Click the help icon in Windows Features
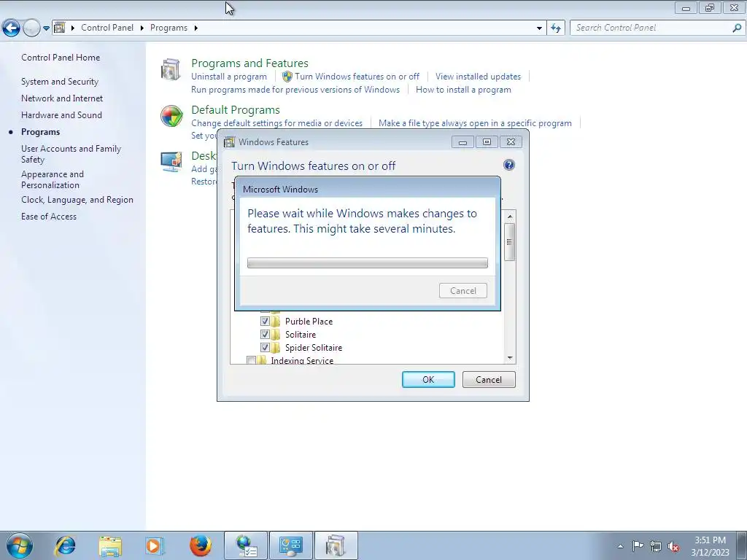Image resolution: width=747 pixels, height=560 pixels. pos(508,165)
